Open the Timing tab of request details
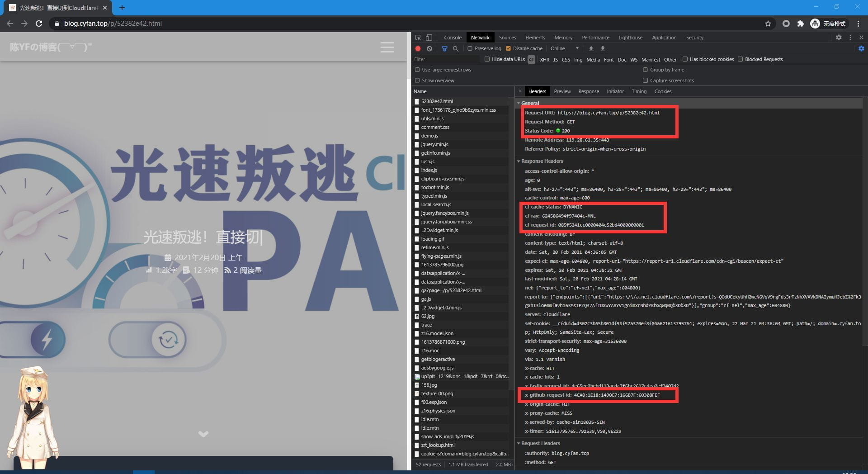868x474 pixels. (x=639, y=91)
